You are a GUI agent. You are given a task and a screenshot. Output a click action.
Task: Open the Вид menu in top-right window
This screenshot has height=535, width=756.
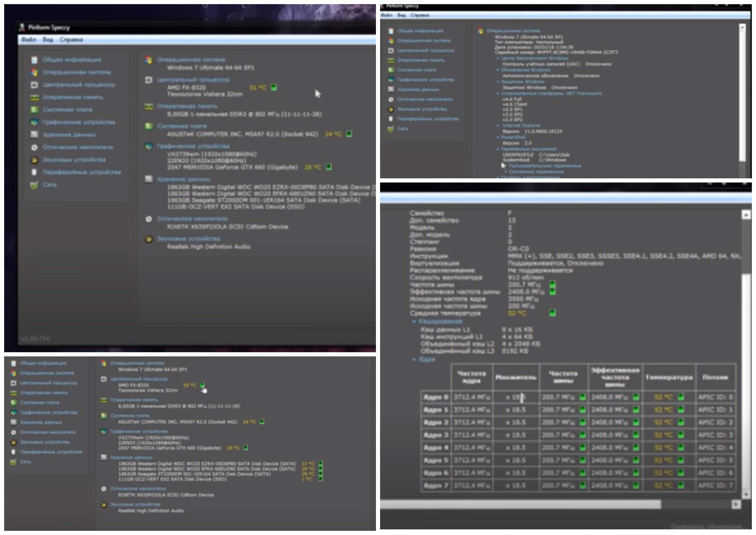coord(401,15)
